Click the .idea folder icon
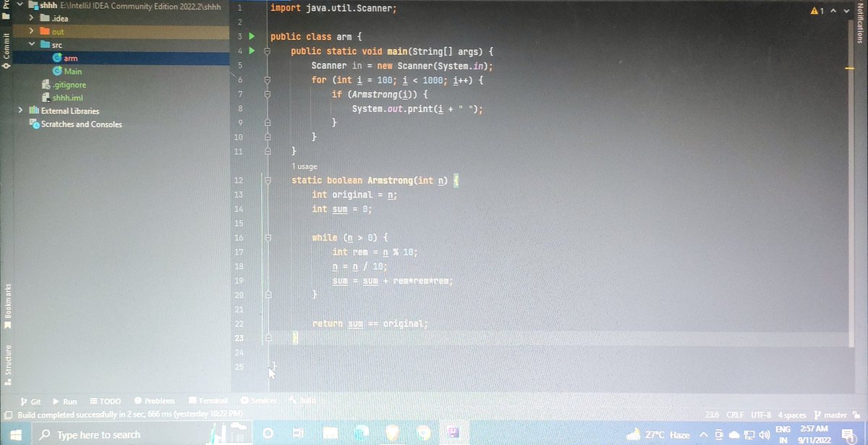This screenshot has height=445, width=868. click(x=46, y=19)
